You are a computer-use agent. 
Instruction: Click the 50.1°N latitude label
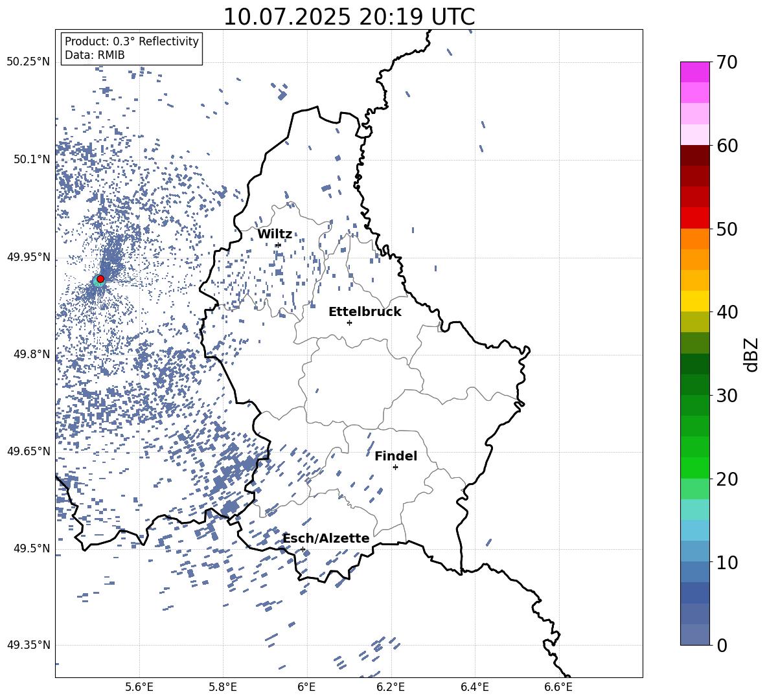tap(32, 159)
